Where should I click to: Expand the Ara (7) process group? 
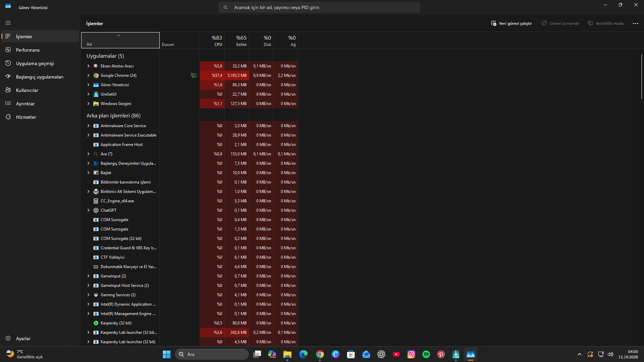click(88, 154)
